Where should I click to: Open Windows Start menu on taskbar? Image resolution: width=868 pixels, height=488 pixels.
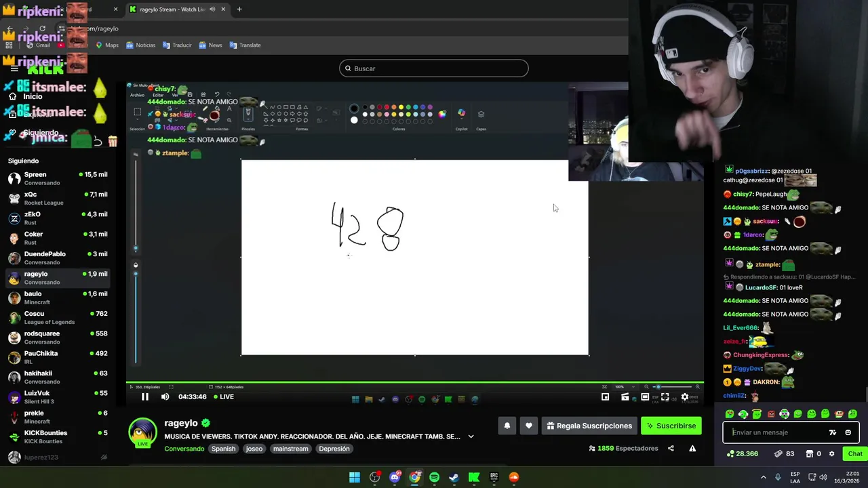tap(355, 477)
